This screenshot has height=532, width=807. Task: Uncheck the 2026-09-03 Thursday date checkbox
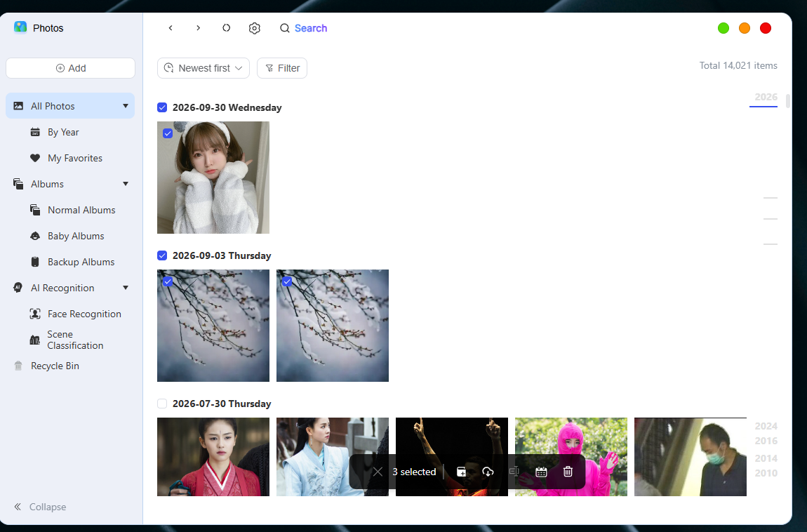point(162,255)
